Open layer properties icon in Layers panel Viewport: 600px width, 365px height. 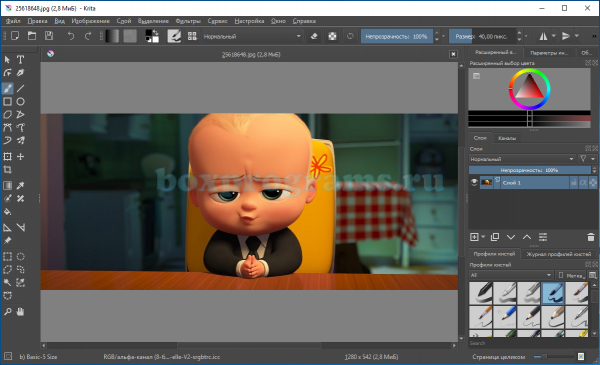tap(543, 237)
